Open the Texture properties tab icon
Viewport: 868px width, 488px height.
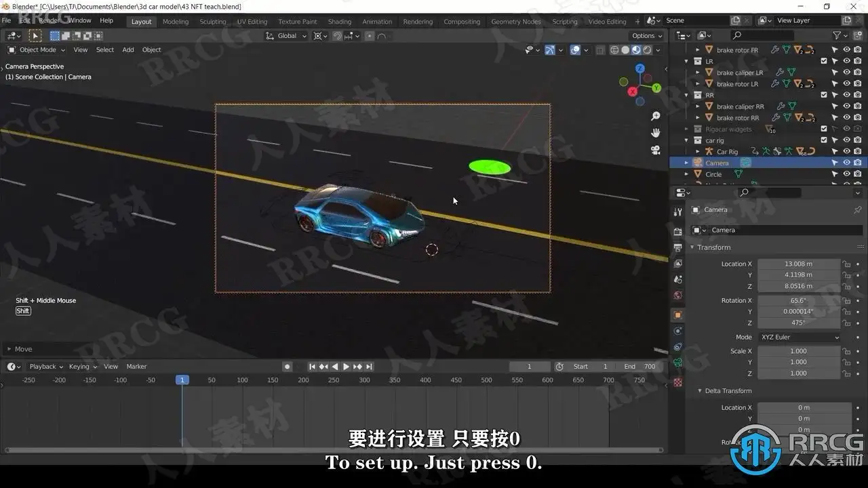click(x=677, y=382)
